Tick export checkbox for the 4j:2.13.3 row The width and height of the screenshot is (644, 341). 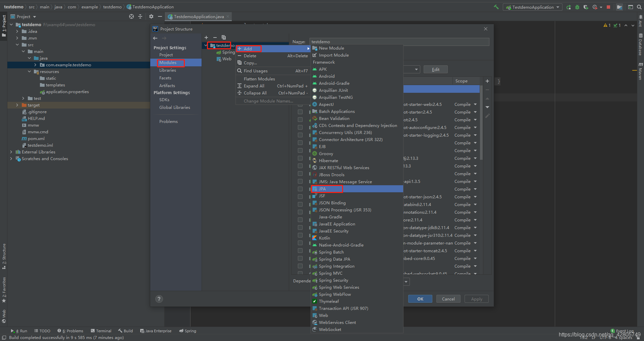click(x=300, y=158)
